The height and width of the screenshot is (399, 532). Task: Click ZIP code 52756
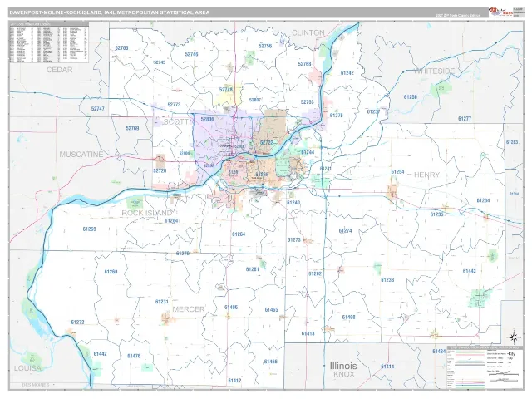click(265, 47)
